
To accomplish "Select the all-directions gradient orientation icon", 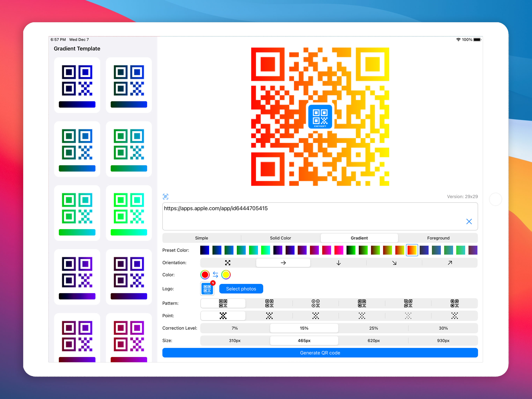I will coord(227,263).
